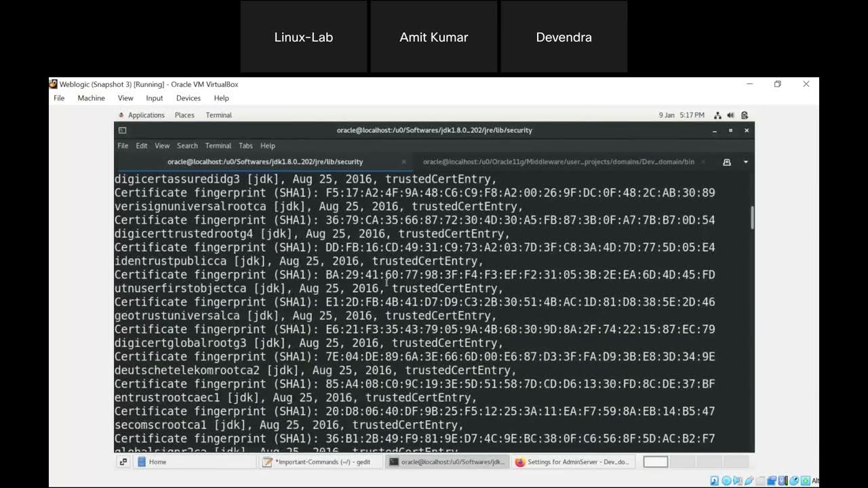This screenshot has width=868, height=488.
Task: Open the terminal Tabs menu
Action: [245, 146]
